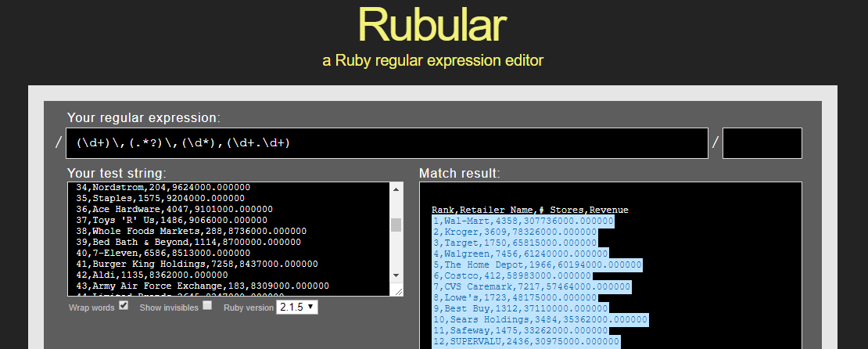Click the regular expression input field
868x349 pixels.
(x=387, y=143)
